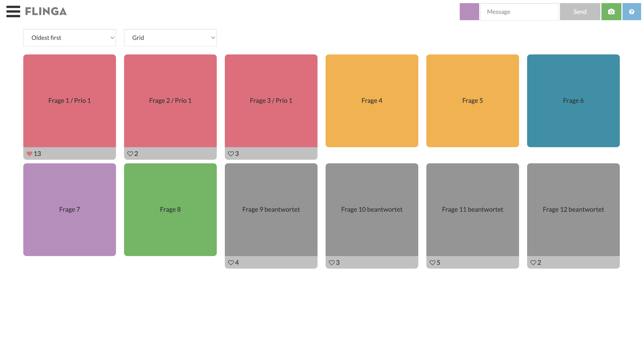This screenshot has height=345, width=644.
Task: Toggle like on Frage 10 beantwortet
Action: coord(332,262)
